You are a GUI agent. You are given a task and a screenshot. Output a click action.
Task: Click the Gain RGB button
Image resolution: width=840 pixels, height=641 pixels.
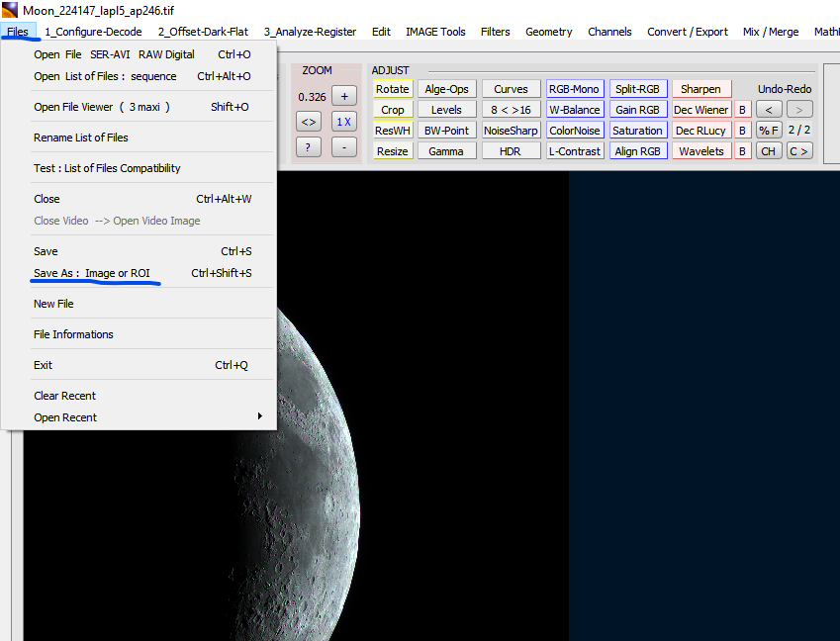(638, 110)
